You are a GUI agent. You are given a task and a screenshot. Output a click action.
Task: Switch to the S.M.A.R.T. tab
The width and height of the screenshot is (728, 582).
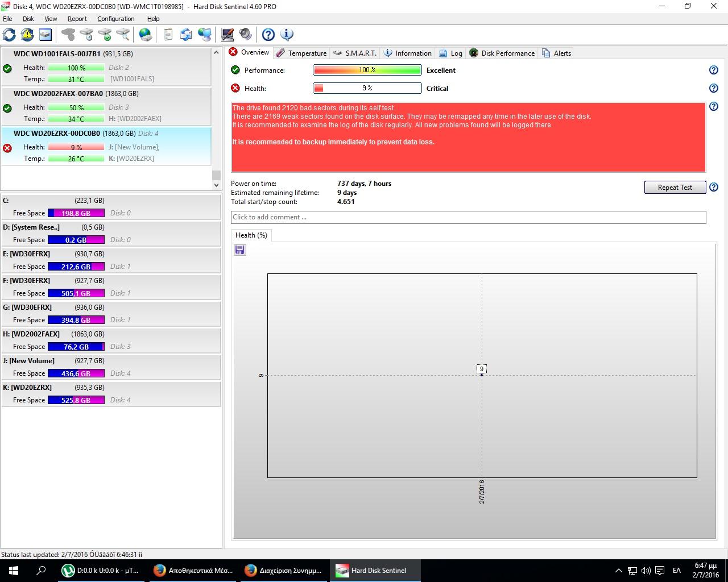point(355,53)
